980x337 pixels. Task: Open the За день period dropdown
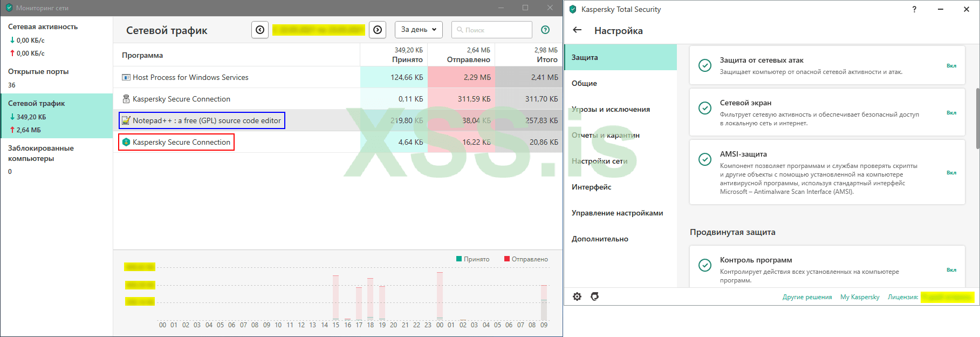(419, 30)
